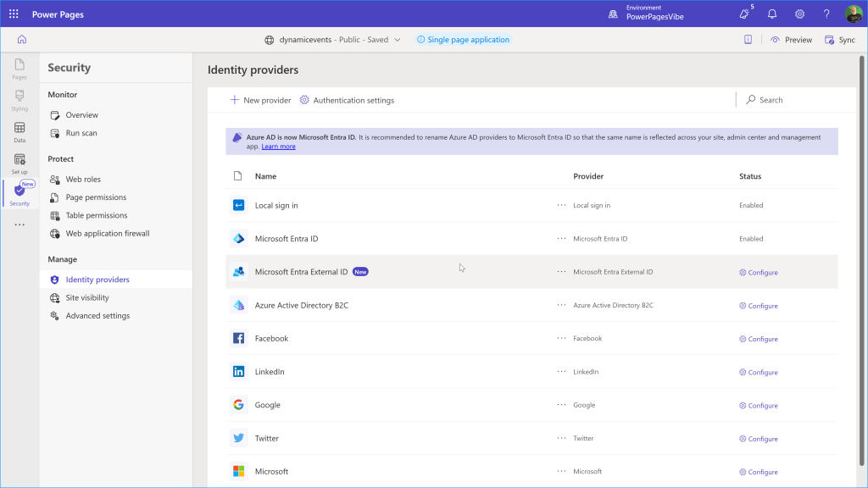The height and width of the screenshot is (488, 868).
Task: Click the New provider button
Action: (x=260, y=100)
